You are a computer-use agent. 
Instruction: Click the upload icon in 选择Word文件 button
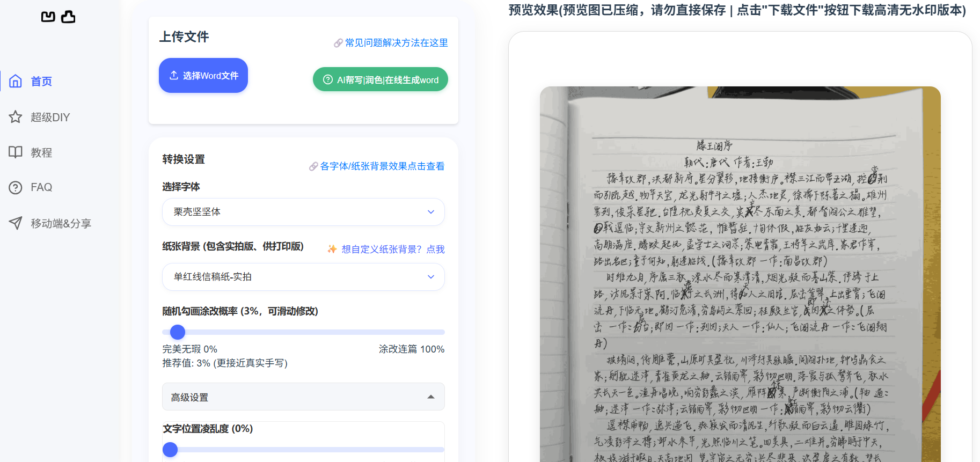pos(174,75)
